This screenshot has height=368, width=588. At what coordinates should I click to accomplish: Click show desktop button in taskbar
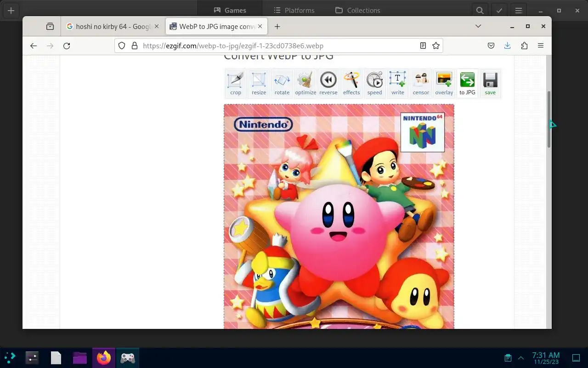click(x=576, y=357)
